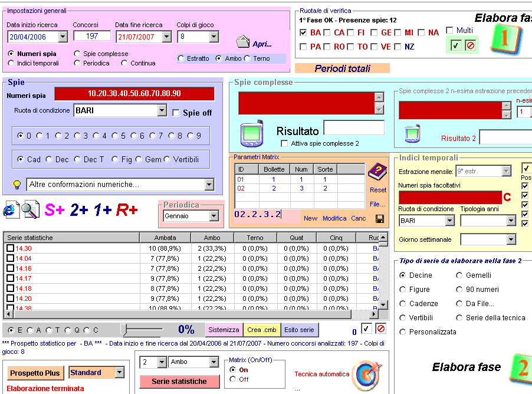Click the PDA icon under Spie complesse
The image size is (532, 394).
[x=252, y=134]
